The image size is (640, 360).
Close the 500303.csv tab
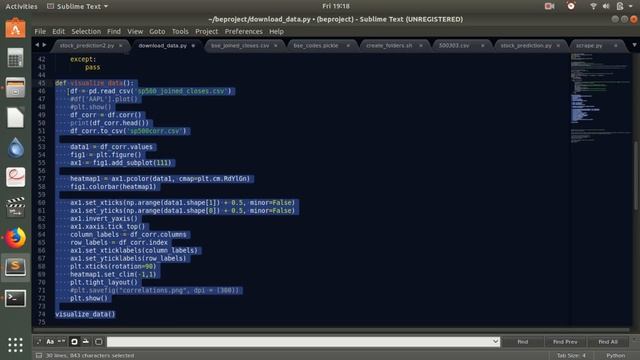pos(482,46)
